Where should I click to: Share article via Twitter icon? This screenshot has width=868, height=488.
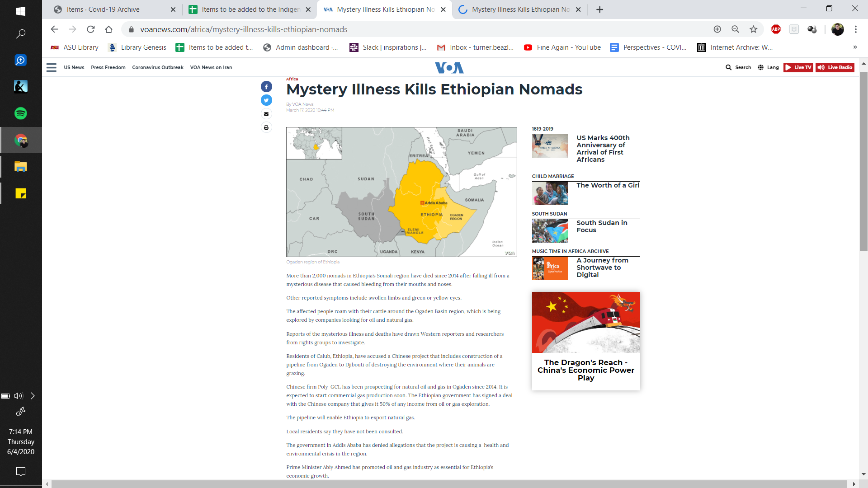pyautogui.click(x=266, y=100)
